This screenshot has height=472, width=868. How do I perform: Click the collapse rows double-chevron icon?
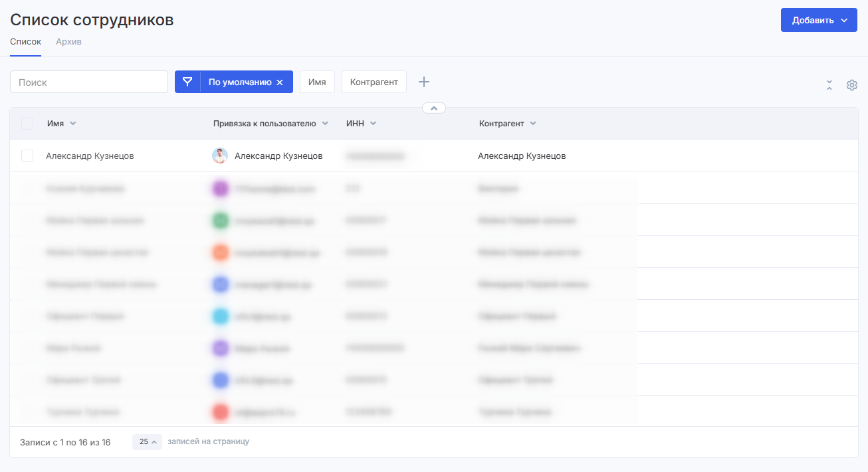click(x=829, y=85)
